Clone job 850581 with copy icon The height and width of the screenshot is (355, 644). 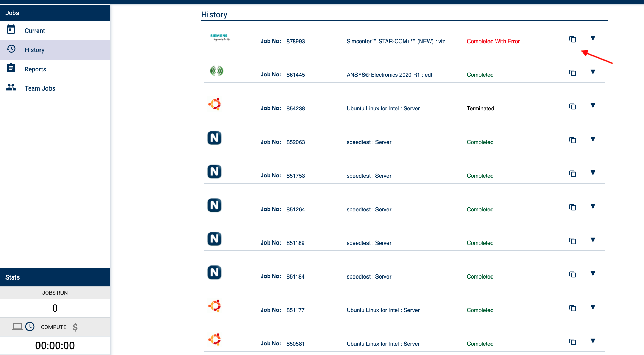(573, 342)
